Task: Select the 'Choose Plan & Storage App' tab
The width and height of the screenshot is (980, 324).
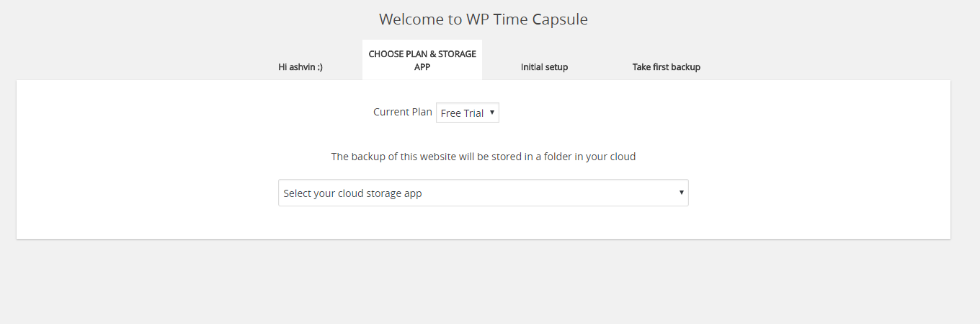Action: pos(422,60)
